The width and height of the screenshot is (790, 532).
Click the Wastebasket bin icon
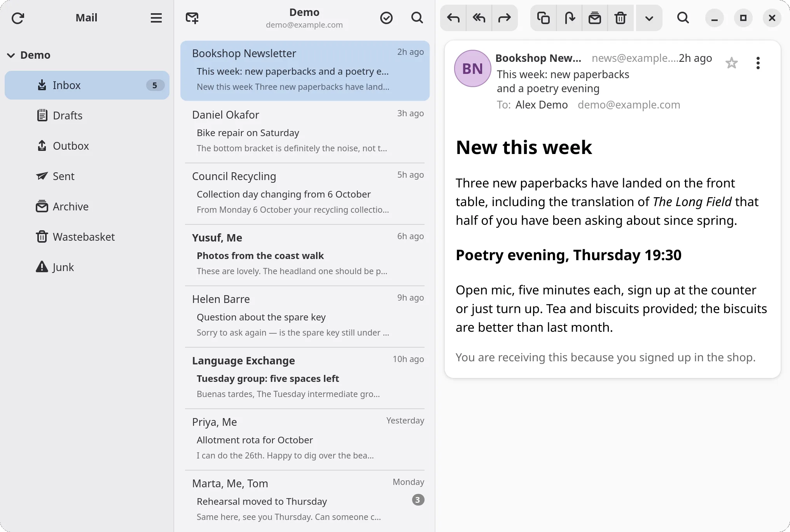[x=42, y=236]
